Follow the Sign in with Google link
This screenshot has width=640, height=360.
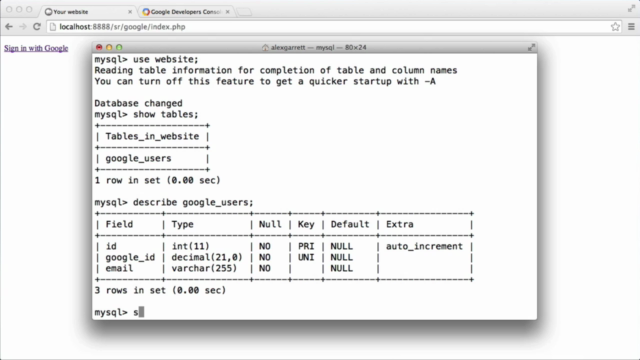pyautogui.click(x=36, y=48)
